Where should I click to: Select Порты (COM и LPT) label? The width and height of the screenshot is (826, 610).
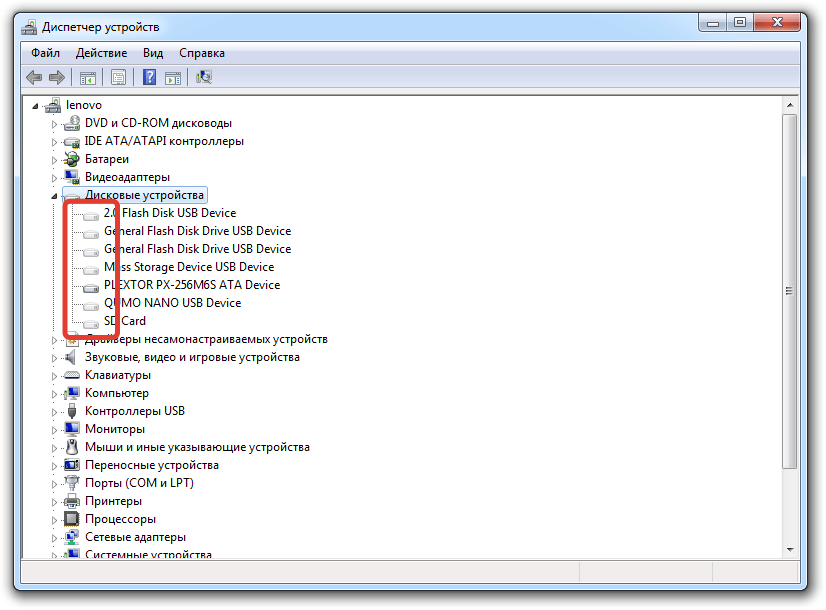(140, 483)
